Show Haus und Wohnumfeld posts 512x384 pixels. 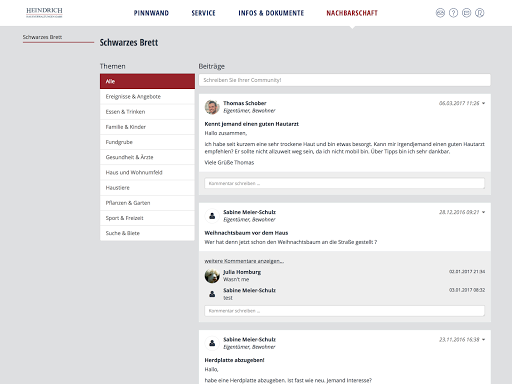147,172
